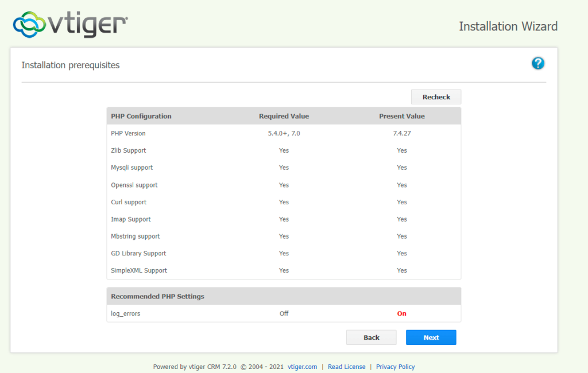Select the PHP Version row label
The image size is (588, 373).
click(x=128, y=134)
